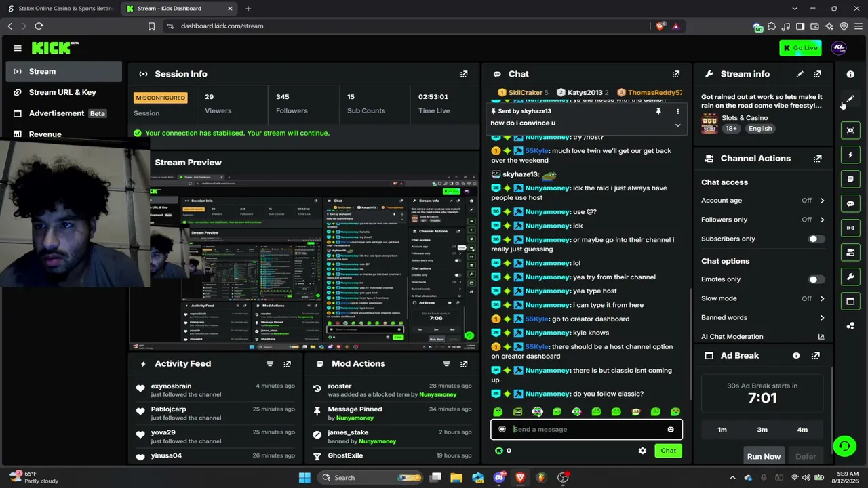Image resolution: width=868 pixels, height=488 pixels.
Task: Toggle the lightning bolt widget in the sidebar
Action: 850,155
